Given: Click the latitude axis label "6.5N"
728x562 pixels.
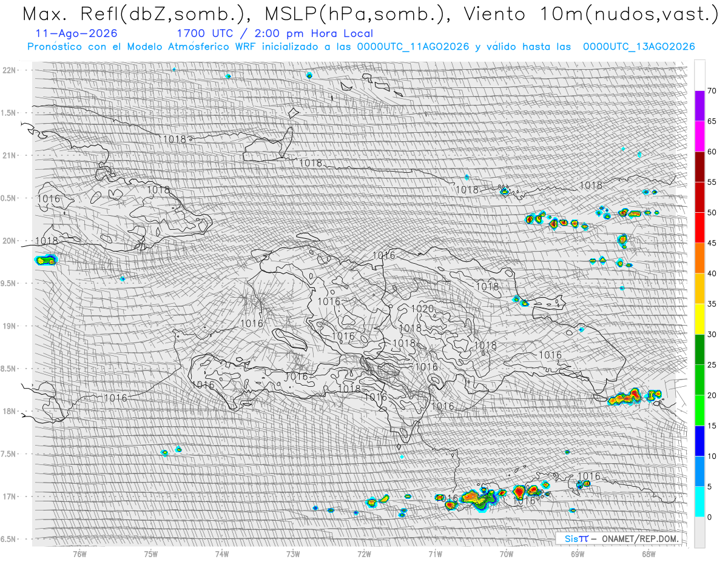Looking at the screenshot, I should coord(9,539).
